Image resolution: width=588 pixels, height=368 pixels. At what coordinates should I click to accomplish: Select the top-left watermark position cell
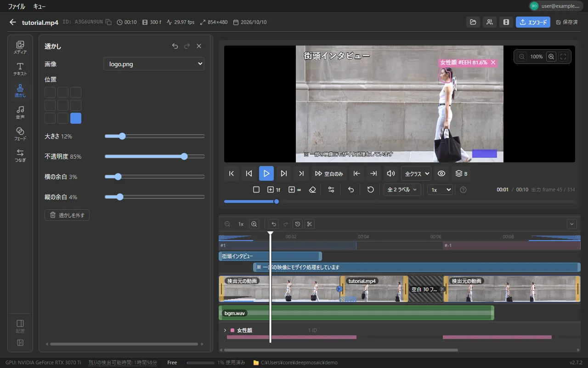pos(50,92)
